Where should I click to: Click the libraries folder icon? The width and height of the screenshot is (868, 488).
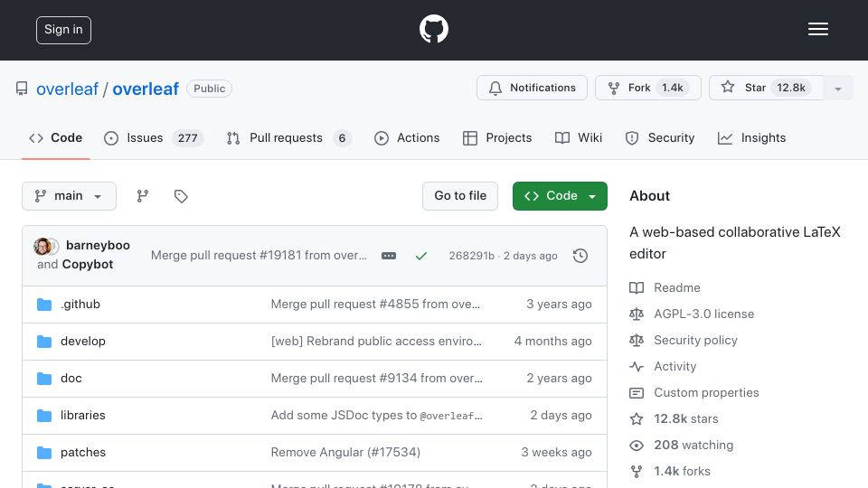click(x=44, y=416)
